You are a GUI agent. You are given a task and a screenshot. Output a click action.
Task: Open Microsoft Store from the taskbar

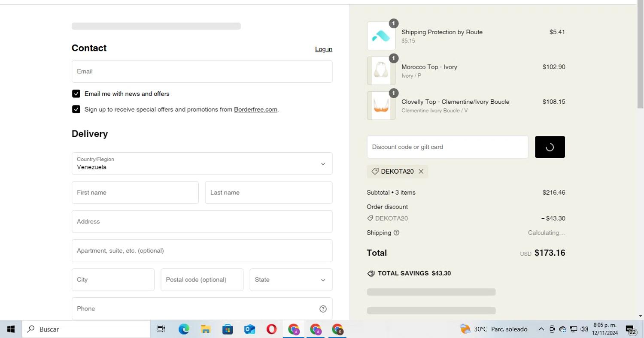coord(228,329)
